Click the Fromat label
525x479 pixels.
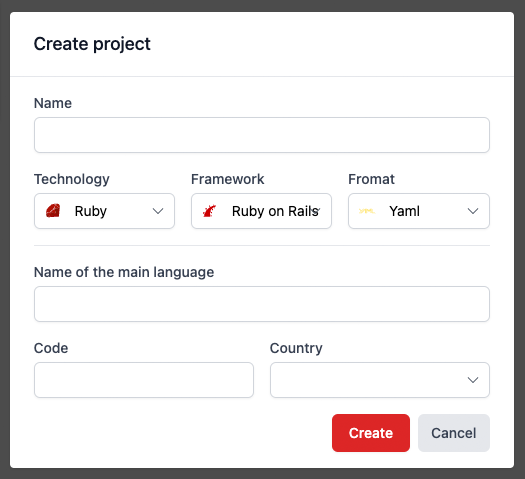click(371, 179)
